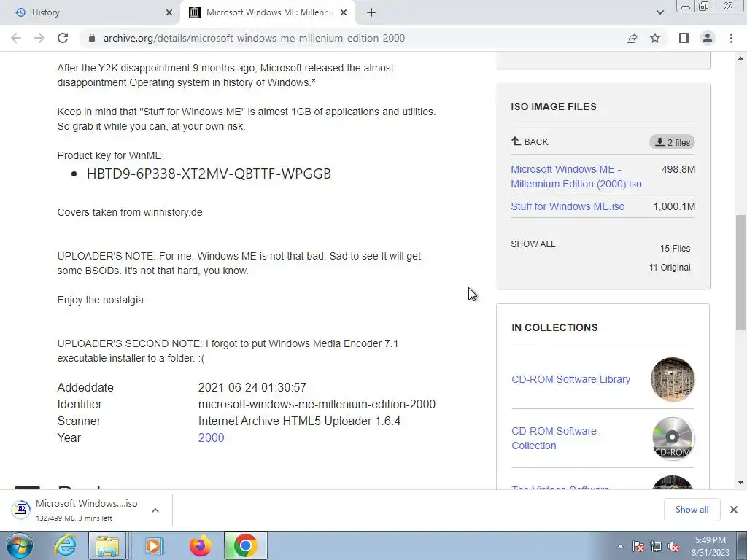The height and width of the screenshot is (560, 747).
Task: Open Windows Media Player from taskbar
Action: [x=153, y=545]
